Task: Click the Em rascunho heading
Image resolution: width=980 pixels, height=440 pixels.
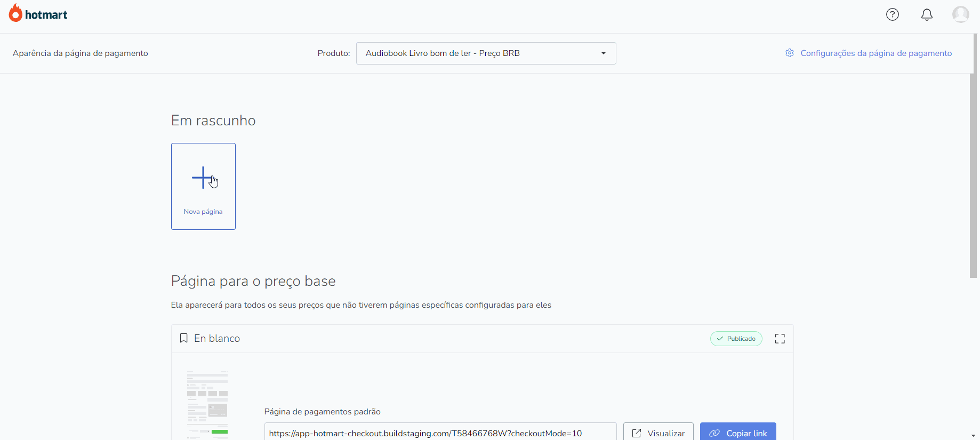Action: 213,121
